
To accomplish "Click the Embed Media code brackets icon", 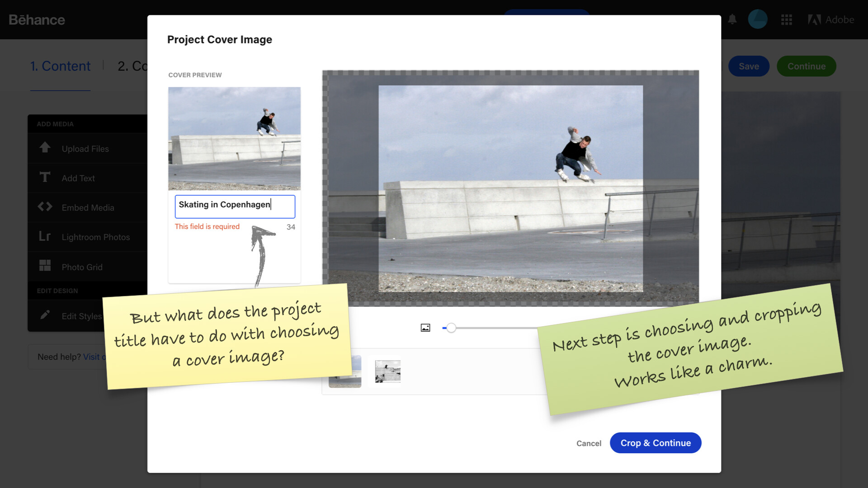I will point(45,207).
